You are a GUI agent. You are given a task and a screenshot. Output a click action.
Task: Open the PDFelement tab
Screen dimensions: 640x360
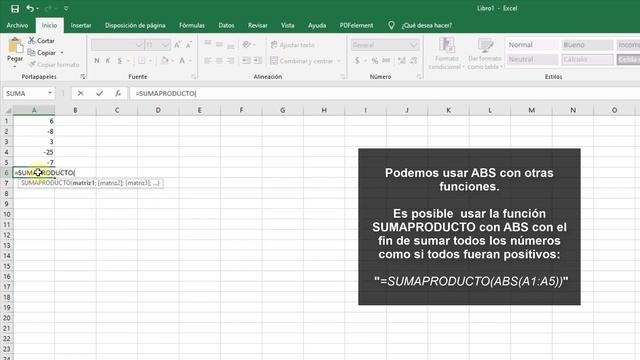click(356, 25)
